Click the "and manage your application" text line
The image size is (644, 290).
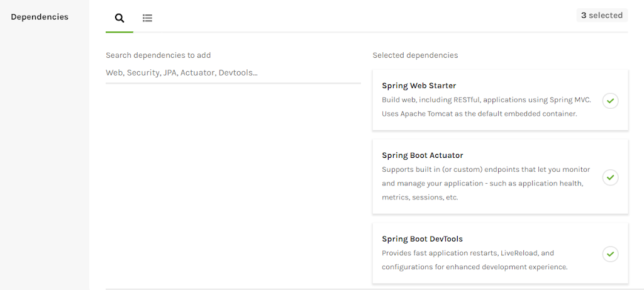pyautogui.click(x=482, y=184)
